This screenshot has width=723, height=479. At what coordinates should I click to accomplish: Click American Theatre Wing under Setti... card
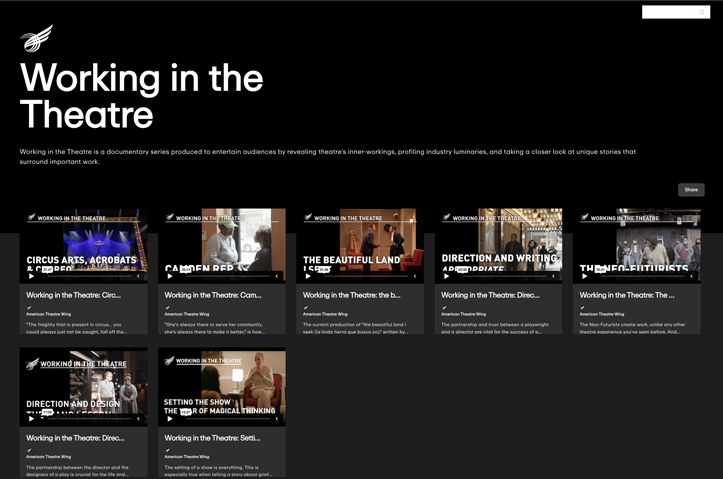pos(187,457)
